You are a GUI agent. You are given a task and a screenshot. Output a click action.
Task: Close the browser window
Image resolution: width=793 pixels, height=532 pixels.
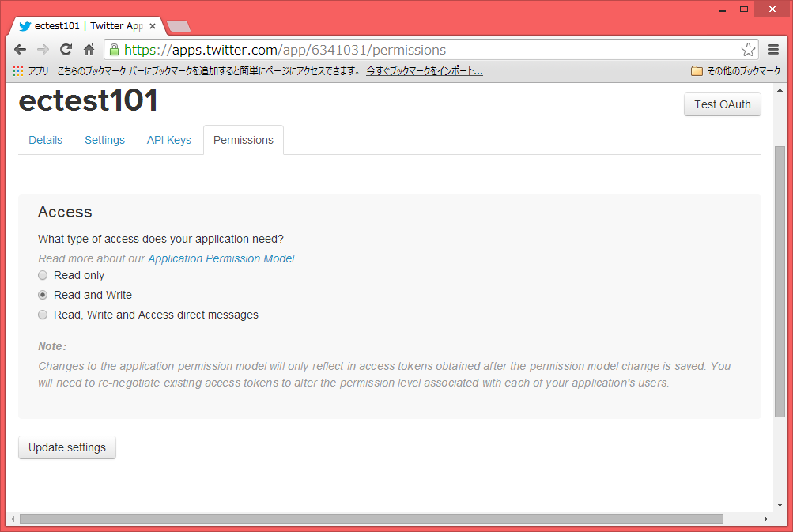tap(772, 9)
